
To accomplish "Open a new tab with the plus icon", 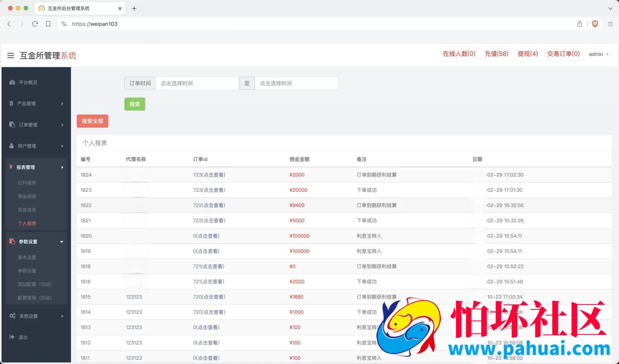I will [x=134, y=9].
